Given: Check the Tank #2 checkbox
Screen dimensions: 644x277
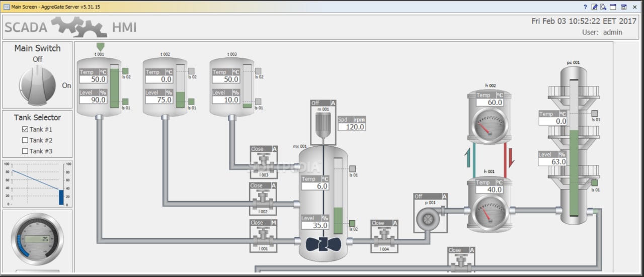Looking at the screenshot, I should tap(25, 140).
